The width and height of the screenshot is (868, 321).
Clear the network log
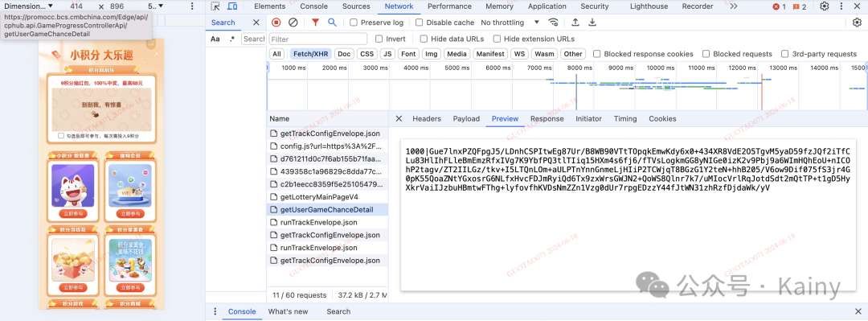293,23
